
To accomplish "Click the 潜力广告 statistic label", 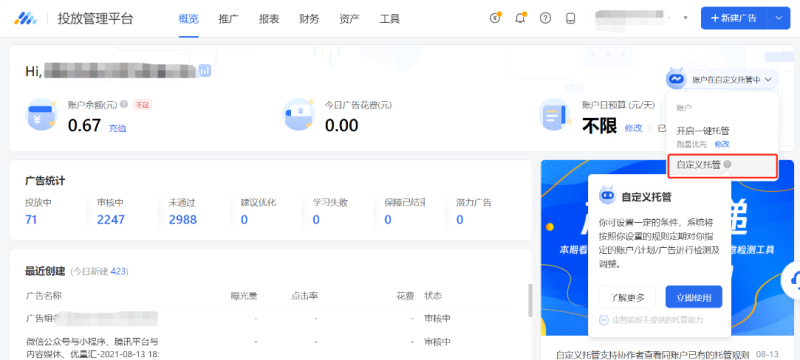I will pos(474,202).
